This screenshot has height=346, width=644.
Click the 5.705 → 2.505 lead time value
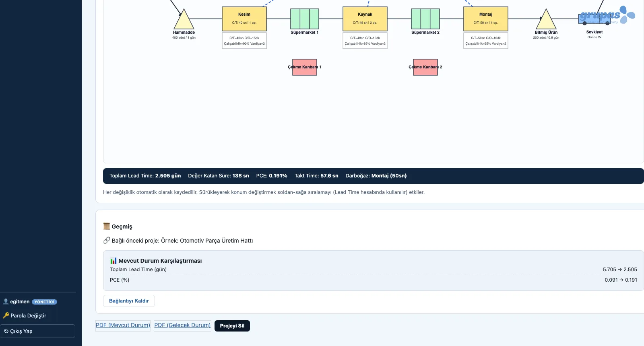click(620, 270)
